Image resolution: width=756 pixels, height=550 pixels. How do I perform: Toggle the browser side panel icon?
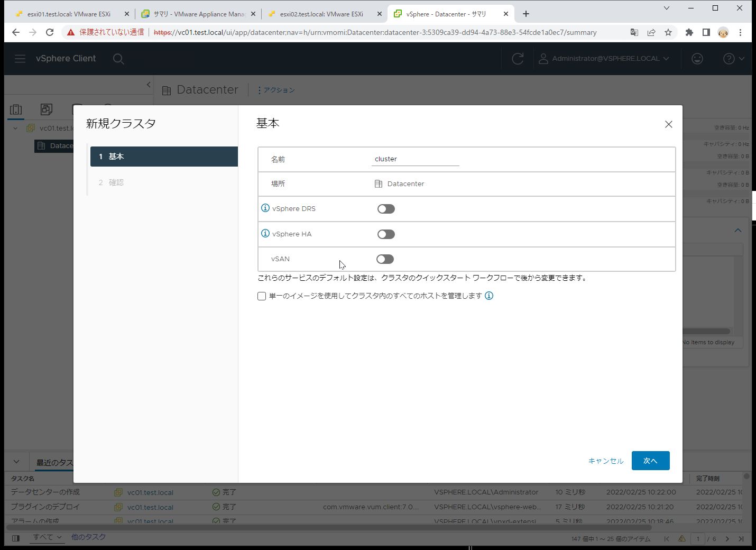pyautogui.click(x=706, y=32)
